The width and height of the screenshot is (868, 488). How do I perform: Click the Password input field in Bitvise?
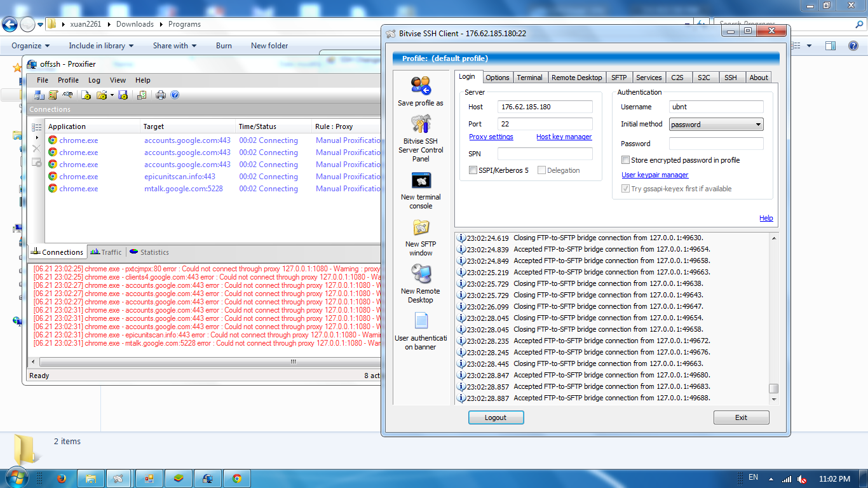tap(716, 144)
